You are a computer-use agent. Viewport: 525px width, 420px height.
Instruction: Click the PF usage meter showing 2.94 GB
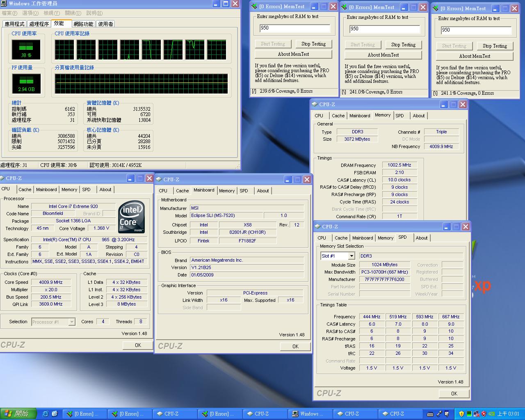coord(26,84)
